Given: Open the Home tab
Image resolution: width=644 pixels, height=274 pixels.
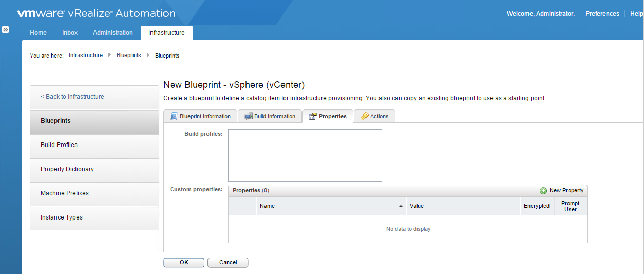Looking at the screenshot, I should click(x=38, y=32).
